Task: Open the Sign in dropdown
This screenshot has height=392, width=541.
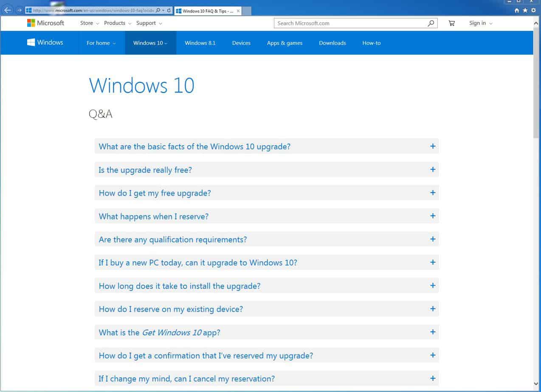Action: 481,23
